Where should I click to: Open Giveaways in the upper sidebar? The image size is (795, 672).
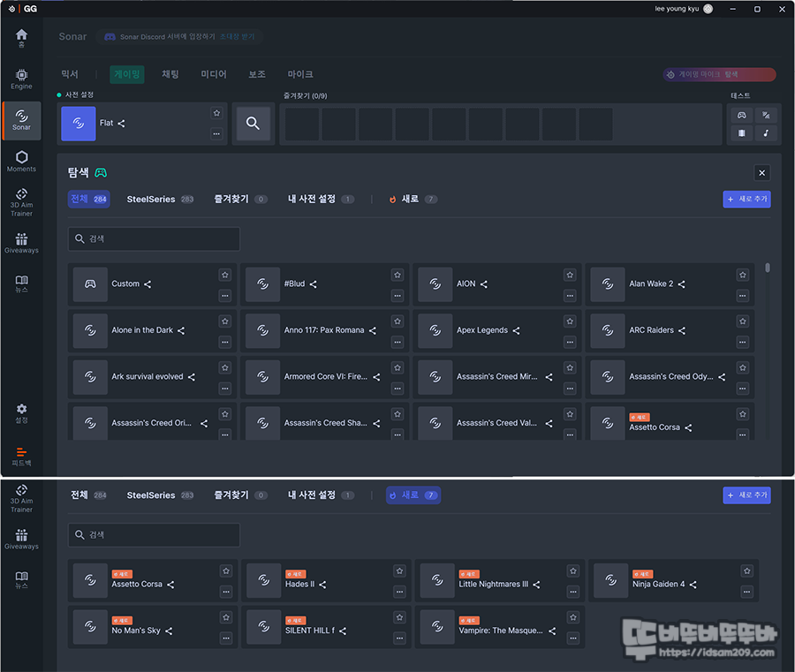coord(21,243)
